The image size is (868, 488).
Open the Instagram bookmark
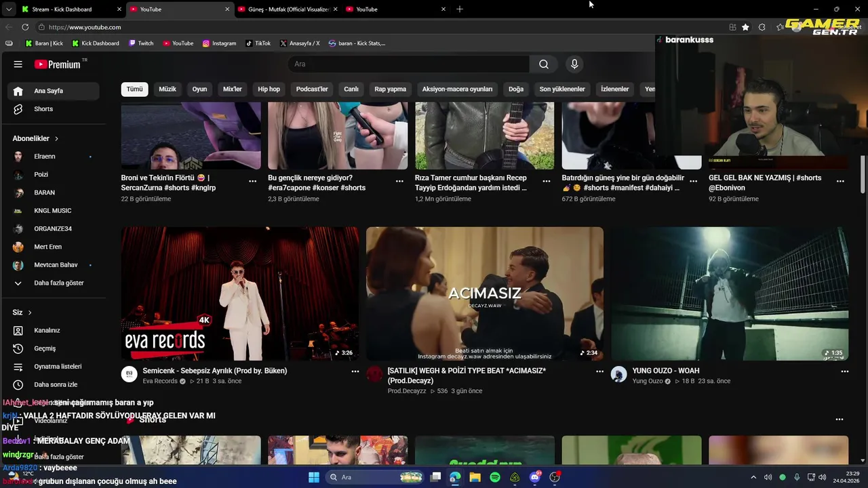219,43
